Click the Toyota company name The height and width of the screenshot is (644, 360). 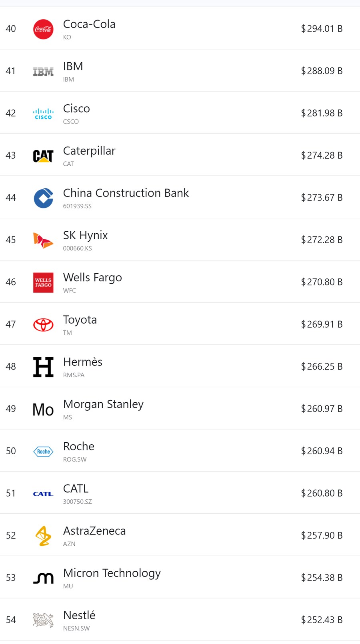coord(80,320)
